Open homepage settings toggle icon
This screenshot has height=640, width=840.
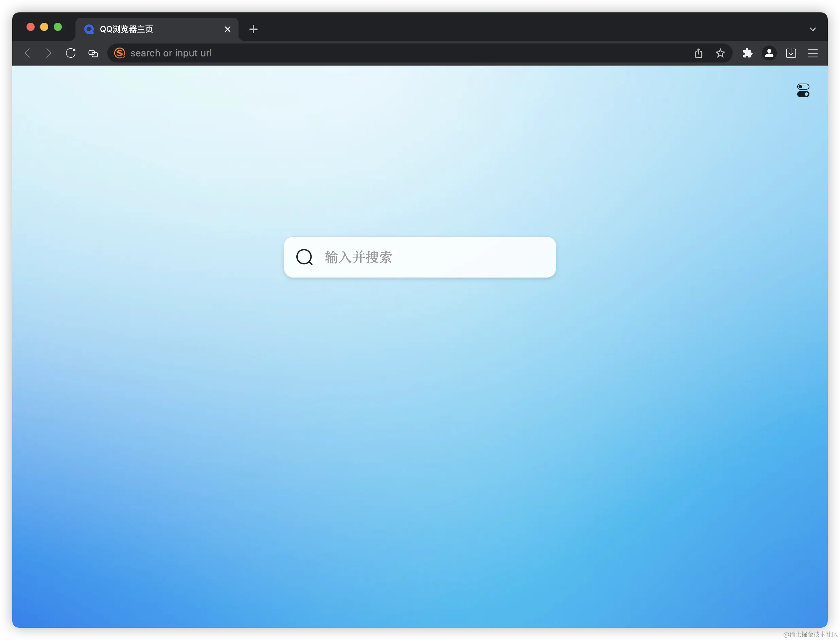(x=803, y=90)
